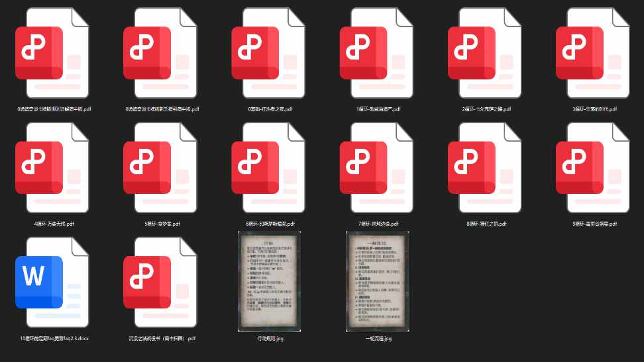The image size is (644, 362).
Task: Select the 9循环-铁杉谷盛宴.pdf file icon
Action: (594, 167)
